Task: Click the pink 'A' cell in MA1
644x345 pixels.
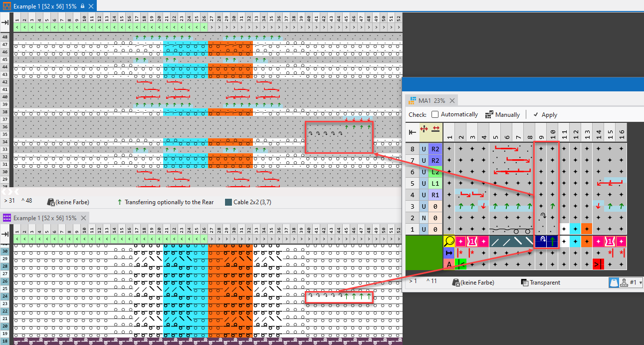Action: pyautogui.click(x=449, y=264)
